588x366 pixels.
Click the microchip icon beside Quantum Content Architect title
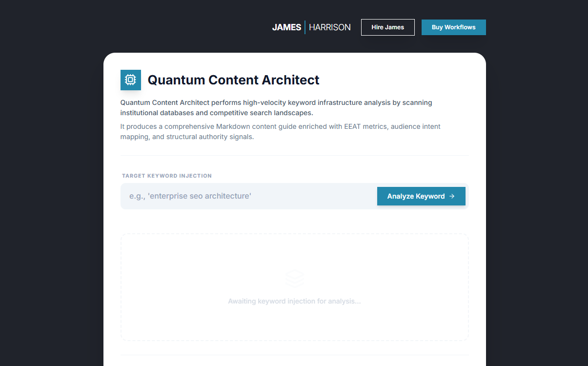[130, 80]
